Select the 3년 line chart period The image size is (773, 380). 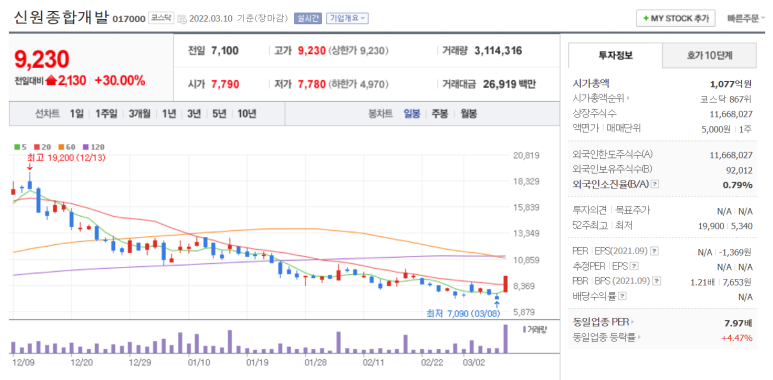tap(194, 114)
